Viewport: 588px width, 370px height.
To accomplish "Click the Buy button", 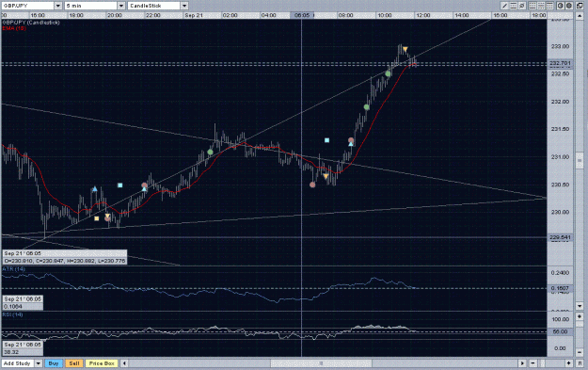I will click(54, 363).
